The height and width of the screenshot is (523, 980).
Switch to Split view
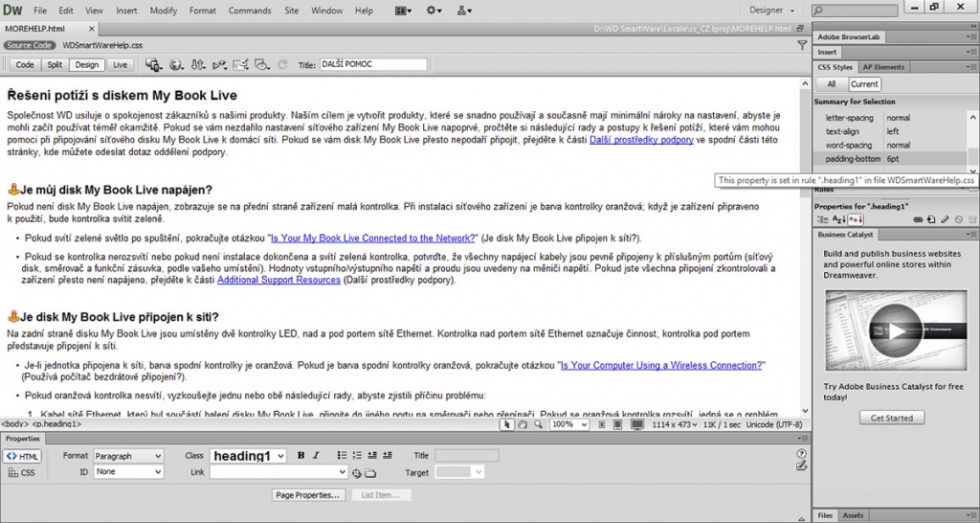point(55,65)
